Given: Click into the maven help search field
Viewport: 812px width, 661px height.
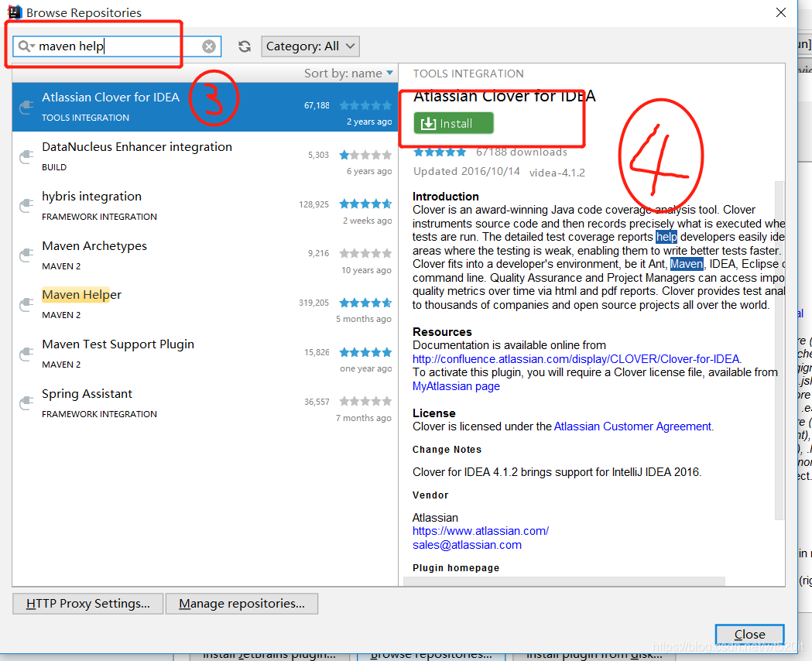Looking at the screenshot, I should point(117,46).
